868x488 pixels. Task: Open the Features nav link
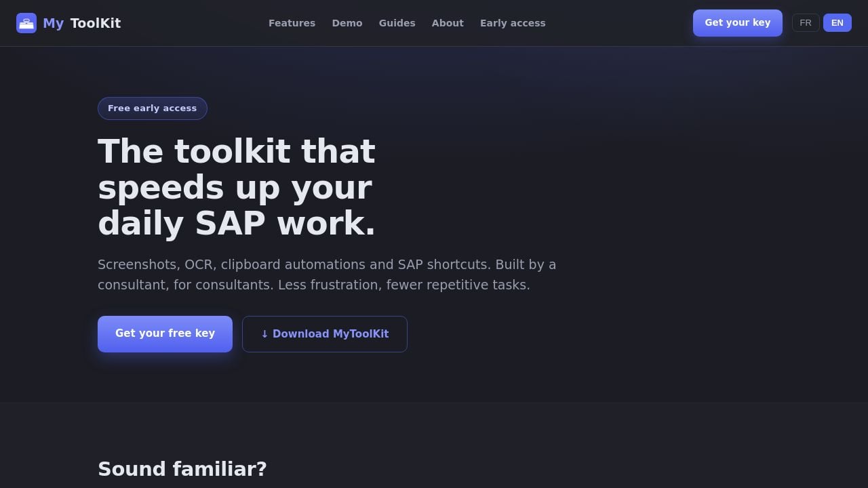(x=292, y=23)
